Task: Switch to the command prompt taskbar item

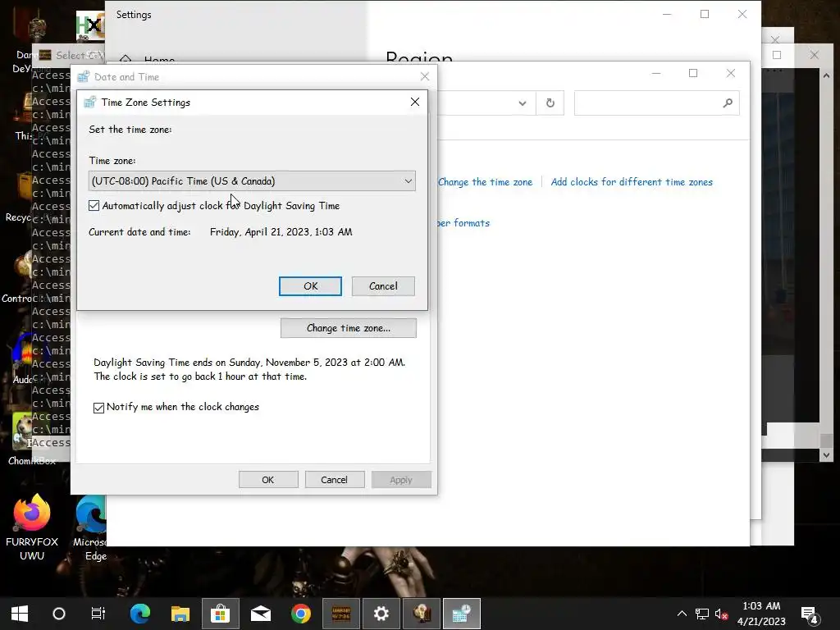Action: 341,614
